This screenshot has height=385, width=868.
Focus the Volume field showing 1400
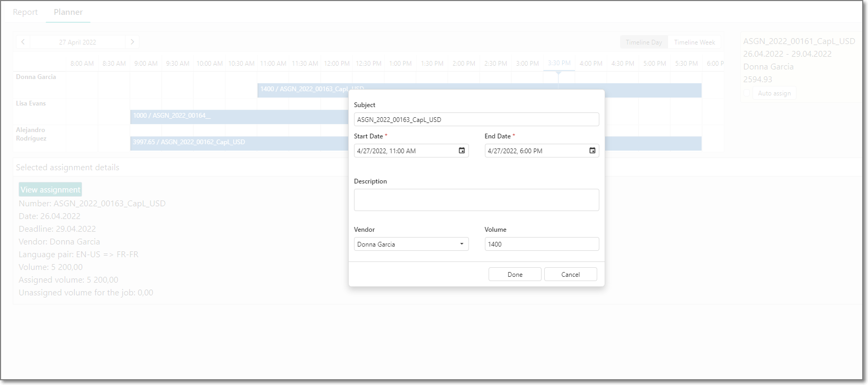542,244
